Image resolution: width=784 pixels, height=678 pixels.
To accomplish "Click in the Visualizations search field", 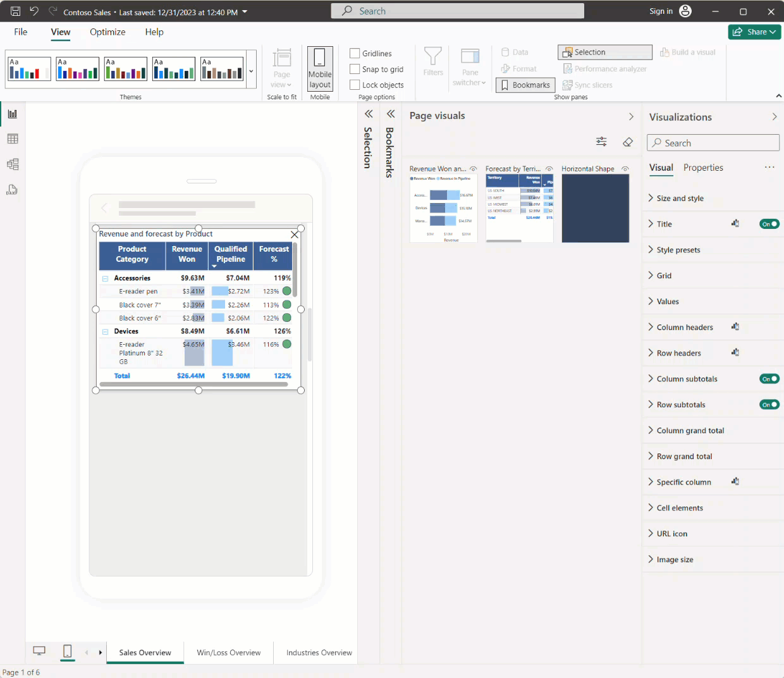I will click(713, 143).
